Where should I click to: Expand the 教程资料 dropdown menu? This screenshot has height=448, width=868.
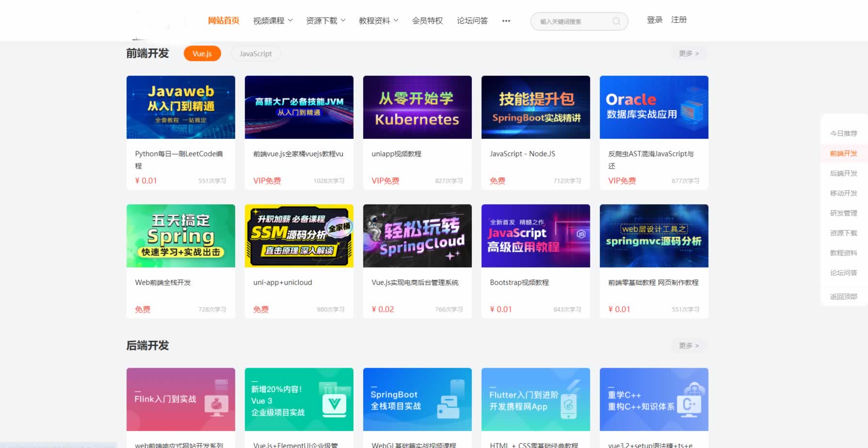click(x=378, y=21)
